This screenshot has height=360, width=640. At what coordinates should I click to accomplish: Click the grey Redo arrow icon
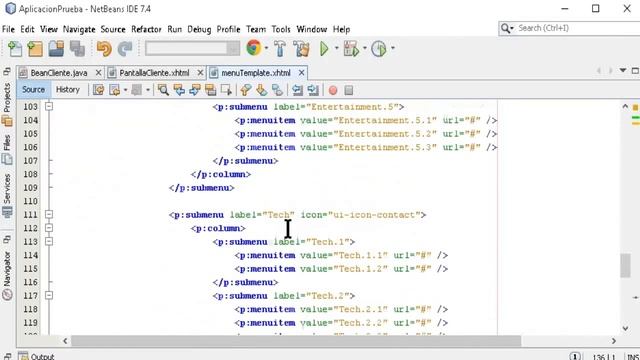[x=125, y=49]
